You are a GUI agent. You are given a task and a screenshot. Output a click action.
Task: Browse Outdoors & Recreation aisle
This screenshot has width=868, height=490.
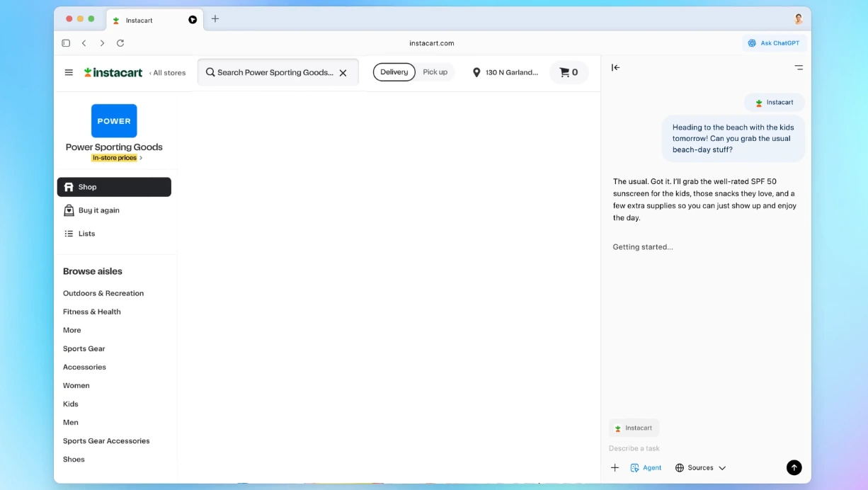(x=103, y=293)
